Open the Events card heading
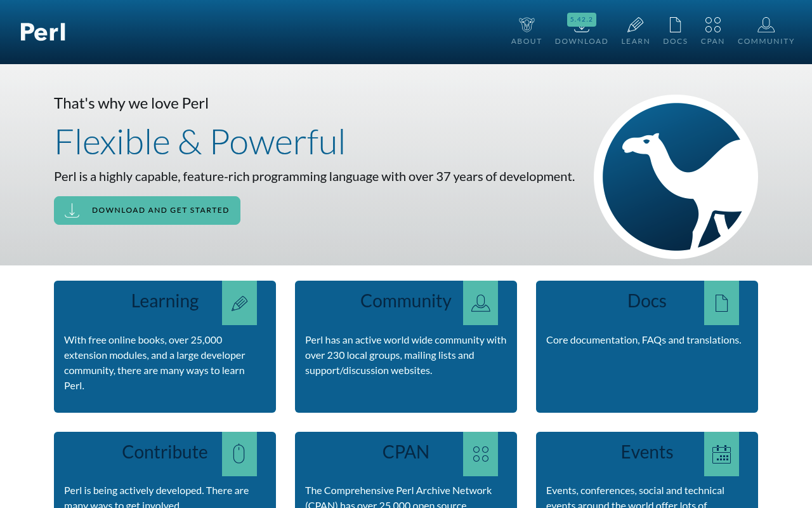Viewport: 812px width, 508px height. (x=647, y=451)
